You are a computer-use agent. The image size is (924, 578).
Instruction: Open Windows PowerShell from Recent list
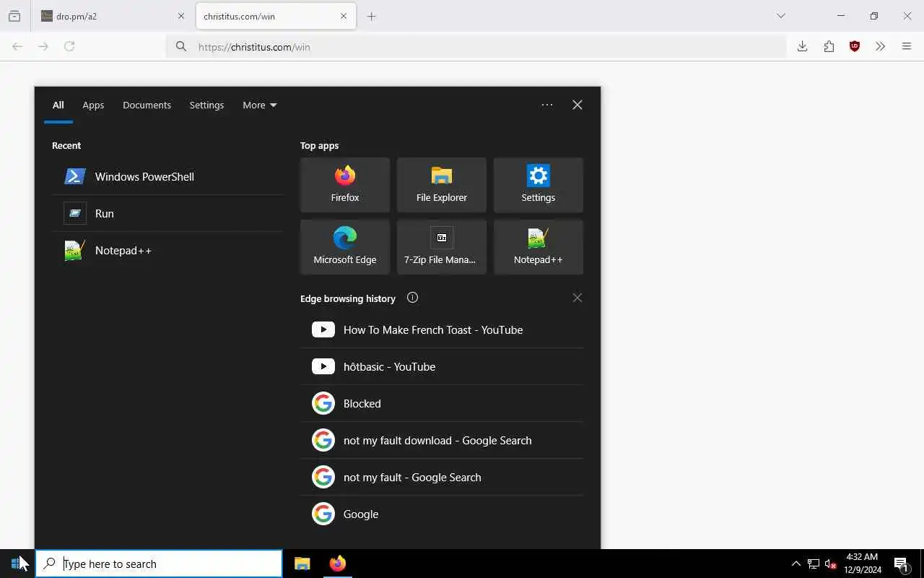[167, 176]
